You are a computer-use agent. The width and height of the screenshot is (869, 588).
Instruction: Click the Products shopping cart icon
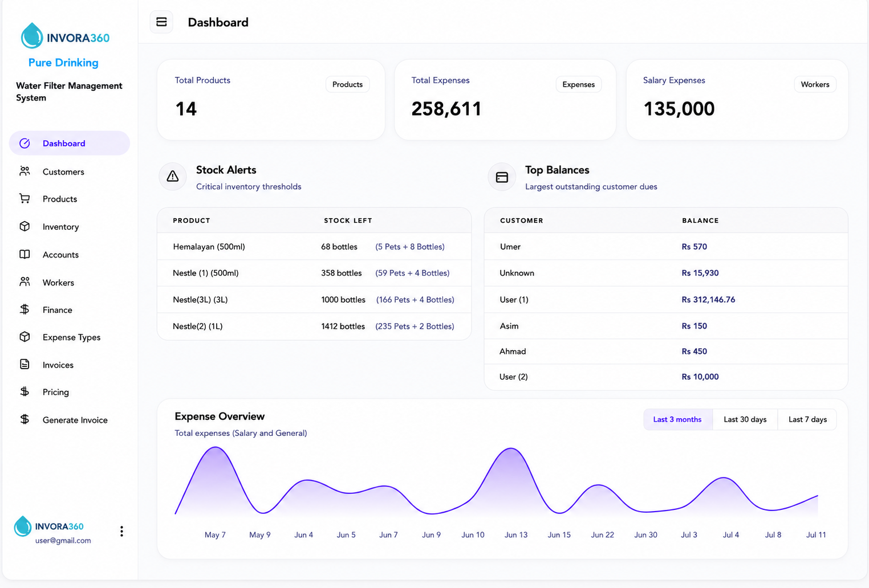25,198
